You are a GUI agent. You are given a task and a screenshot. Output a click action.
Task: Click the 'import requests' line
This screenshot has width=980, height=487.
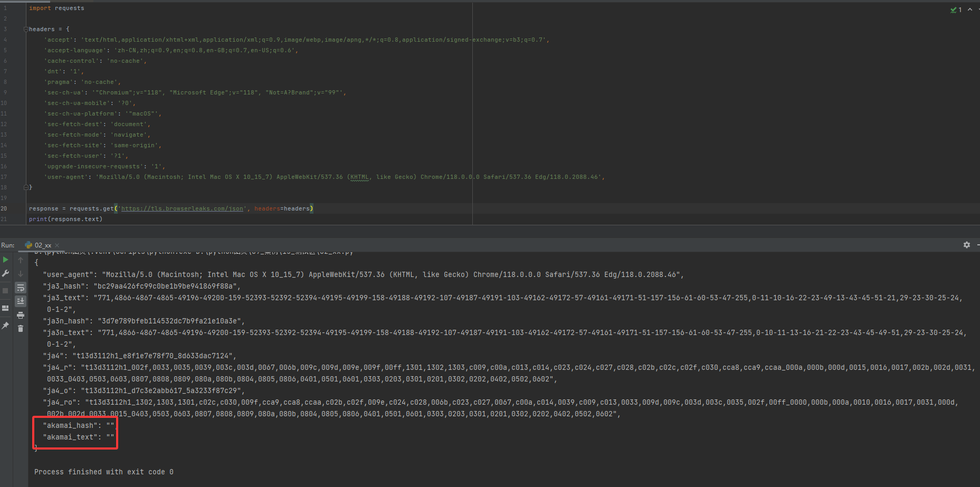[x=56, y=8]
